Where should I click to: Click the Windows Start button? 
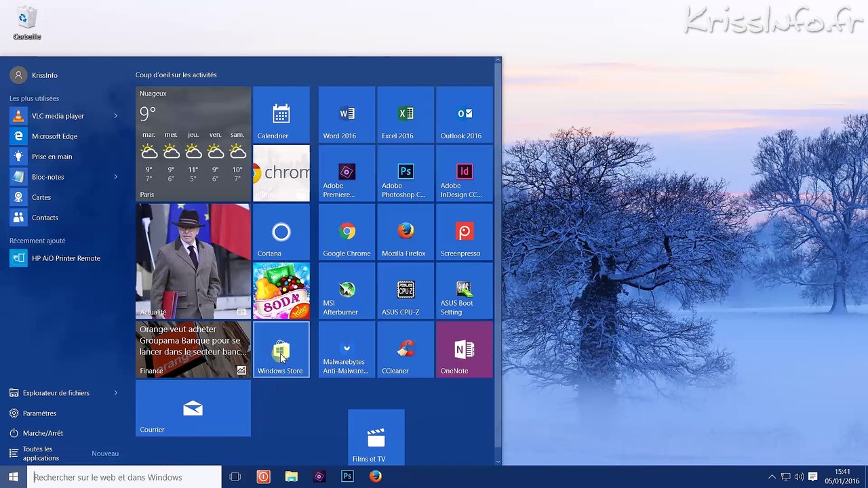[14, 477]
